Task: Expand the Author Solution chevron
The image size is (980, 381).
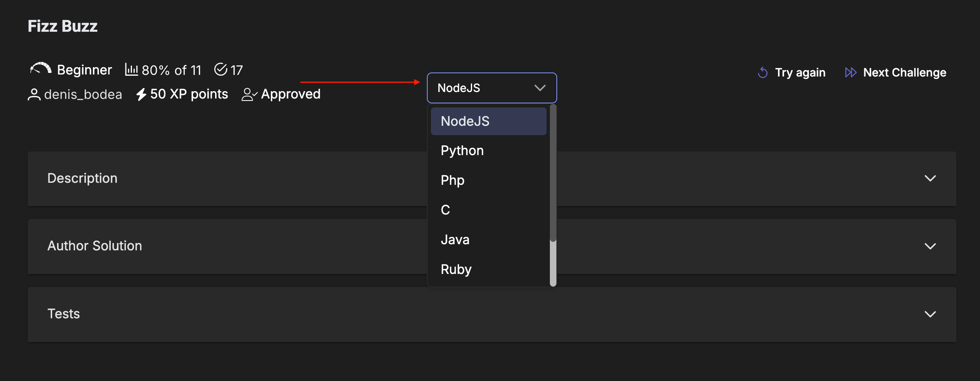Action: point(930,246)
